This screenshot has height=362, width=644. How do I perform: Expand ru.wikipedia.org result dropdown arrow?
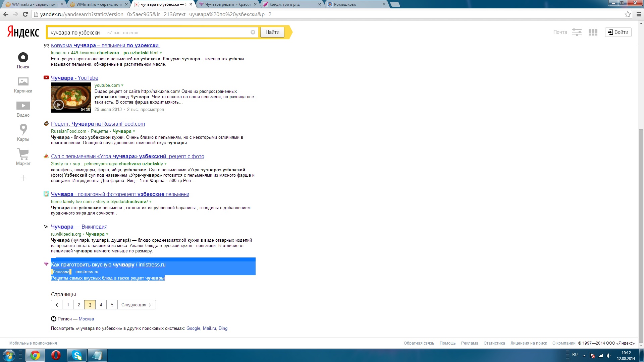pos(107,234)
